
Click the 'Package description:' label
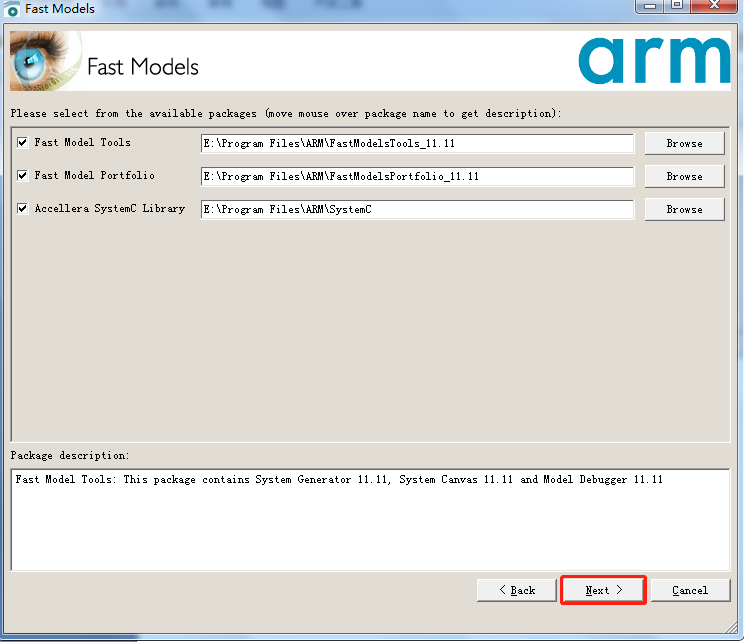[70, 456]
